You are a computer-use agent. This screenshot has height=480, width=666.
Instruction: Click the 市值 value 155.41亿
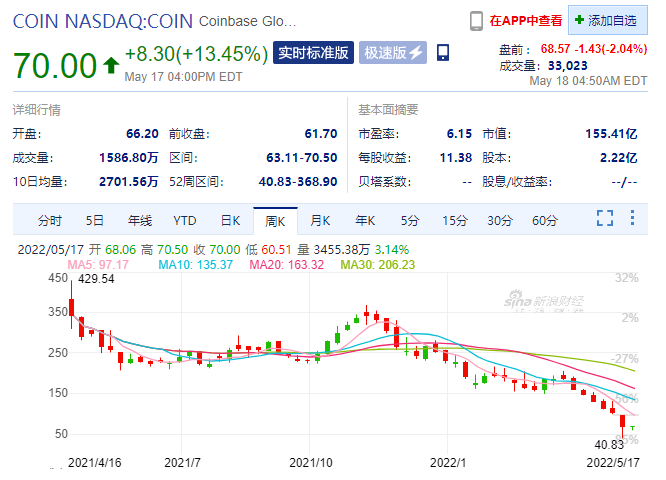click(612, 134)
